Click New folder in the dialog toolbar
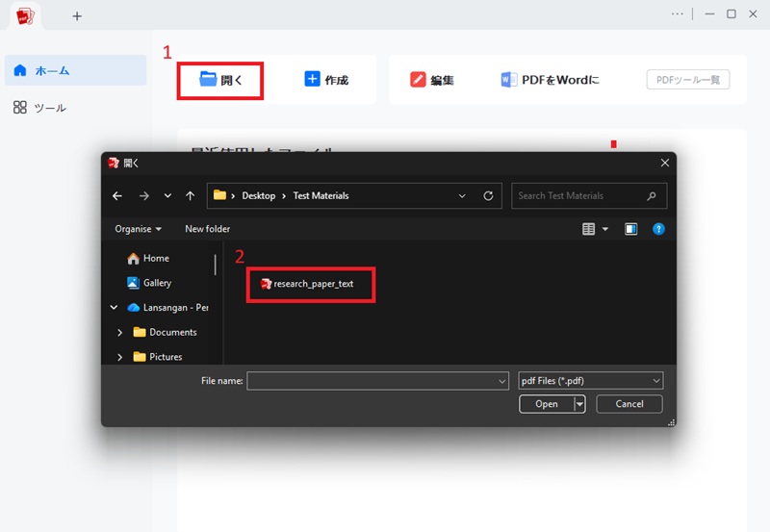 tap(207, 229)
